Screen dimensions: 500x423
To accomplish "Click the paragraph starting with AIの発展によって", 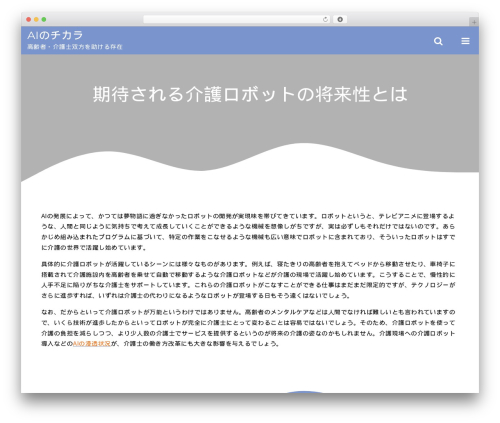I will point(248,232).
